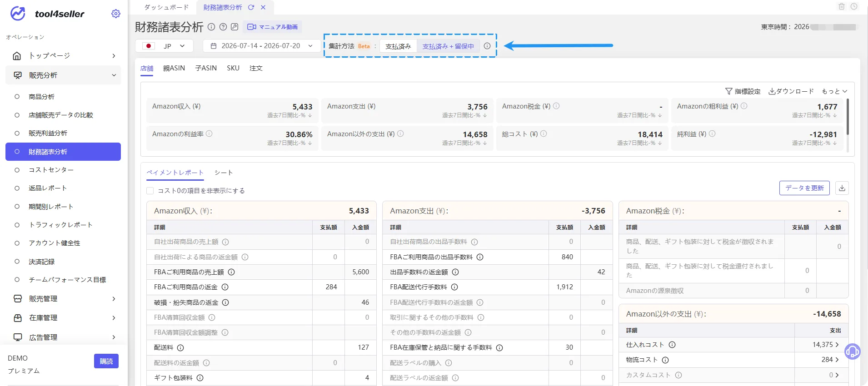Open シート tab
Image resolution: width=868 pixels, height=386 pixels.
(224, 173)
